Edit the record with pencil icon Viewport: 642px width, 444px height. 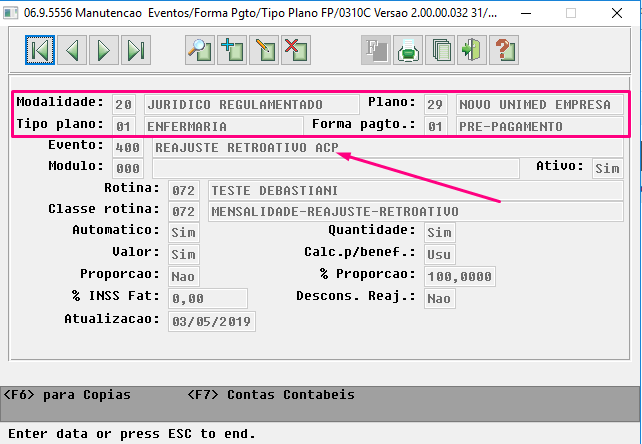point(264,50)
